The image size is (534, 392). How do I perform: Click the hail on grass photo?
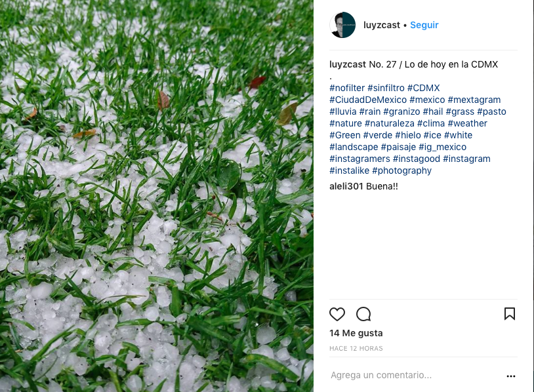coord(157,196)
